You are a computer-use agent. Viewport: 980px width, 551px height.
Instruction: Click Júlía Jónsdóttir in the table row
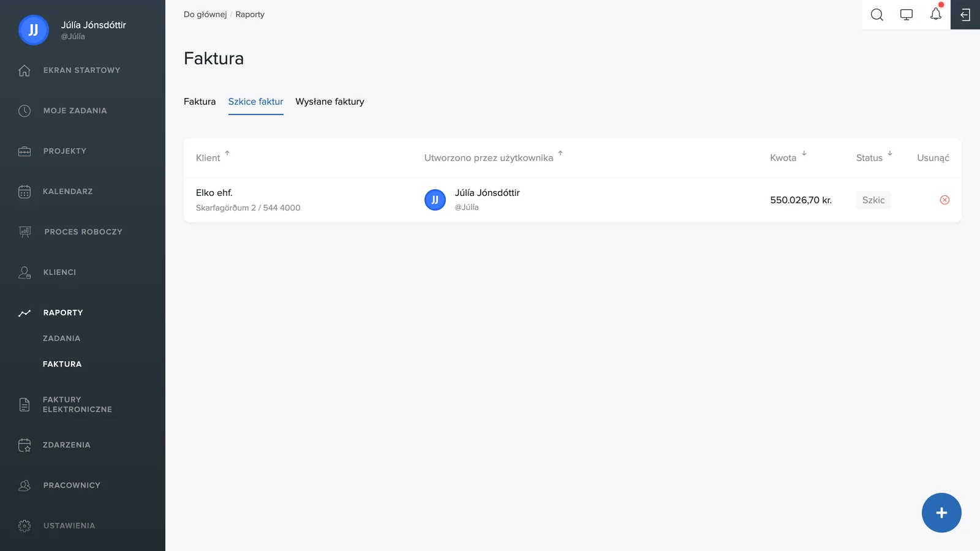487,193
